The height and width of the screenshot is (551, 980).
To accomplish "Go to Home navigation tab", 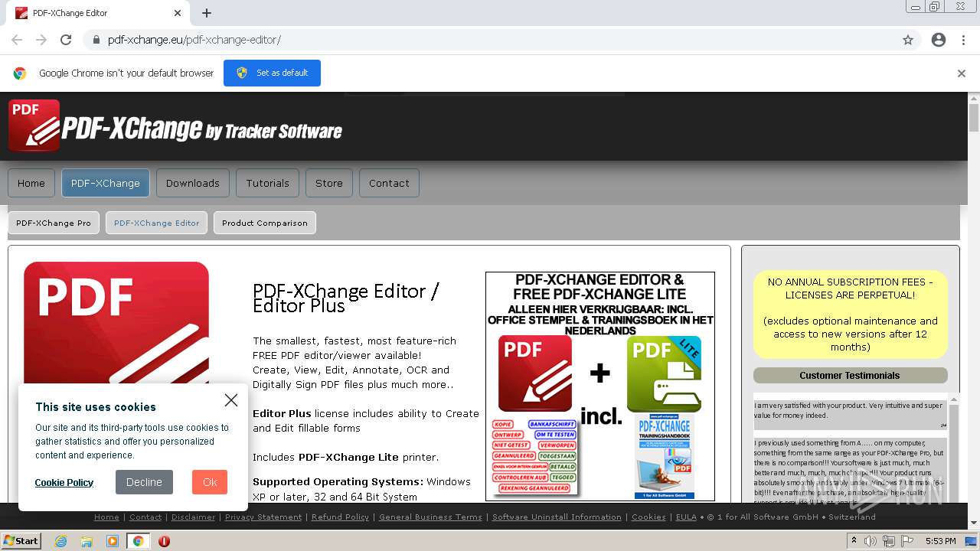I will click(x=31, y=183).
